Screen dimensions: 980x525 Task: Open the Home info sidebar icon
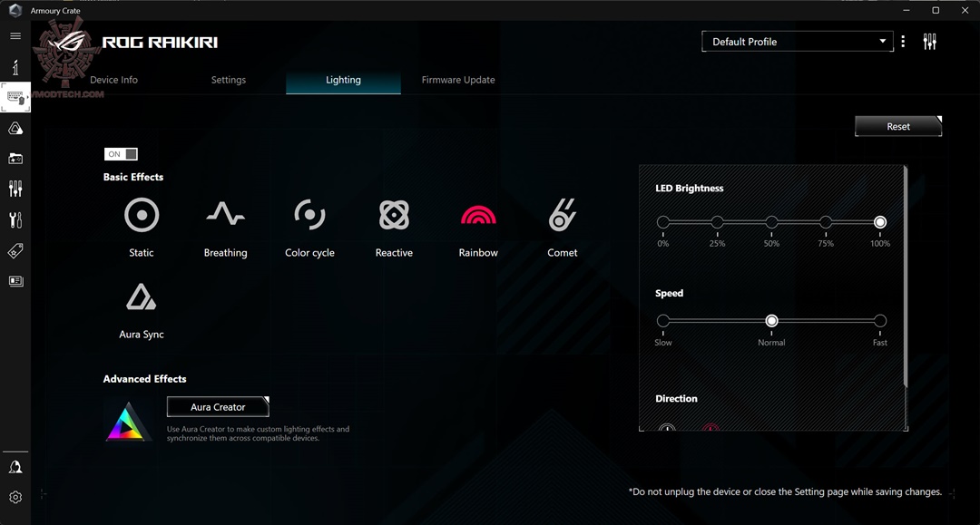point(15,67)
